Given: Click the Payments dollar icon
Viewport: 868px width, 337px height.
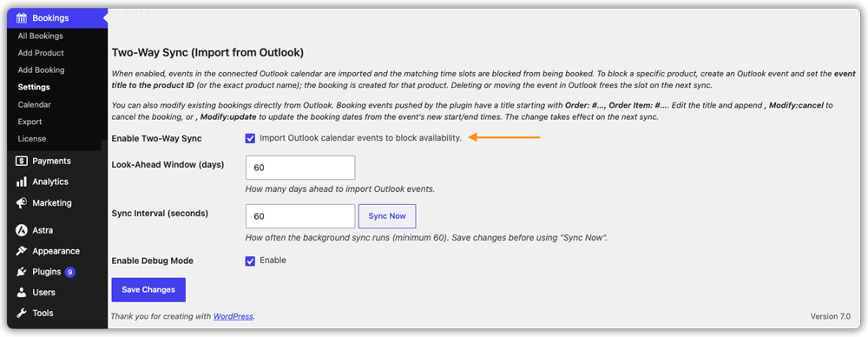Looking at the screenshot, I should [x=22, y=162].
